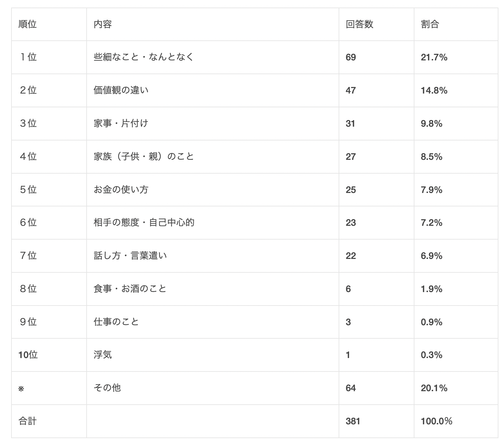Select the その他 row label
The image size is (504, 445).
(x=107, y=388)
